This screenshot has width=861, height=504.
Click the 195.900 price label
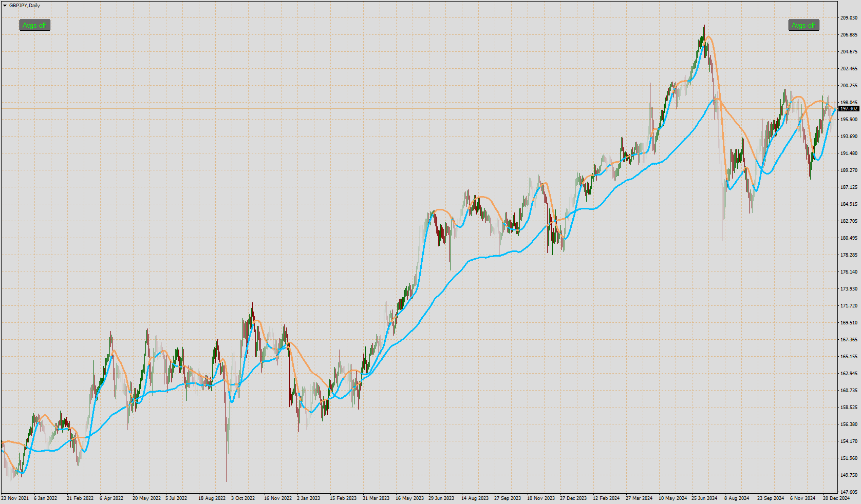pos(849,120)
